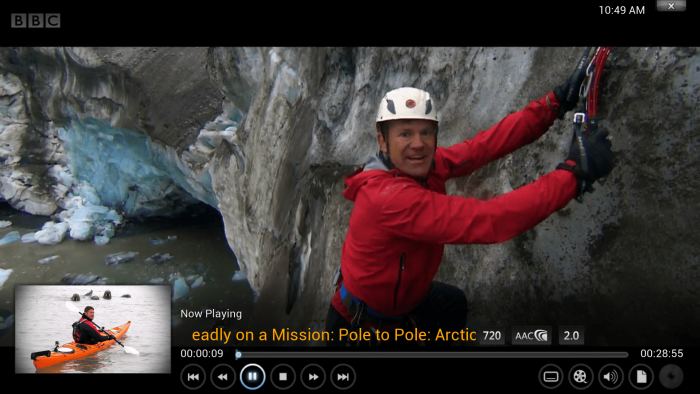Click the BBC logo
This screenshot has width=700, height=394.
pos(36,21)
